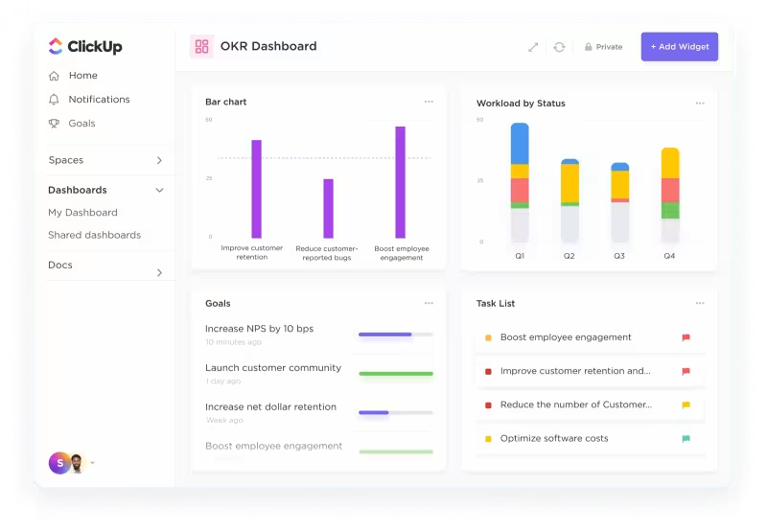Click status square of Improve customer retention task
Screen dimensions: 767x532
point(488,371)
